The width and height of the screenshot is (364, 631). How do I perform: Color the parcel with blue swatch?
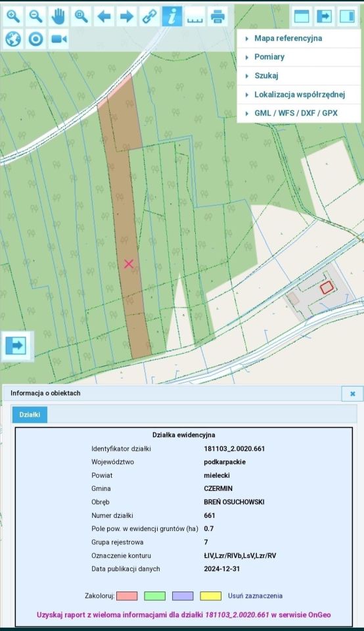tap(183, 596)
